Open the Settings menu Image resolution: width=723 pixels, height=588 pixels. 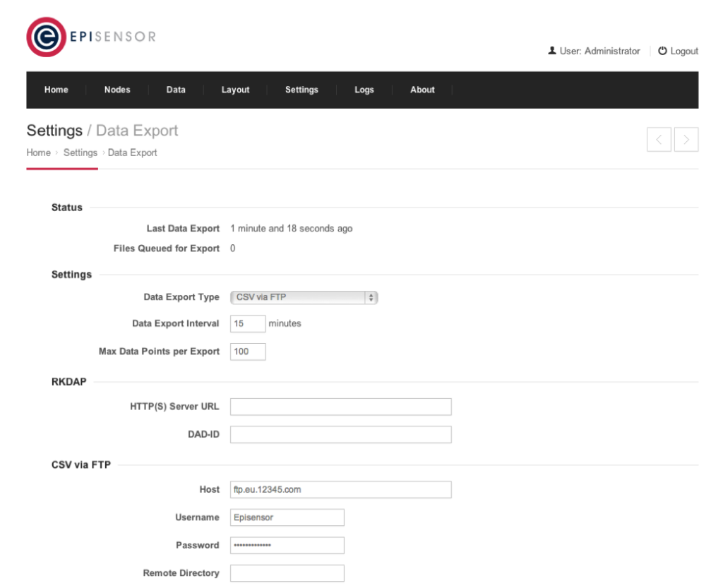[301, 90]
